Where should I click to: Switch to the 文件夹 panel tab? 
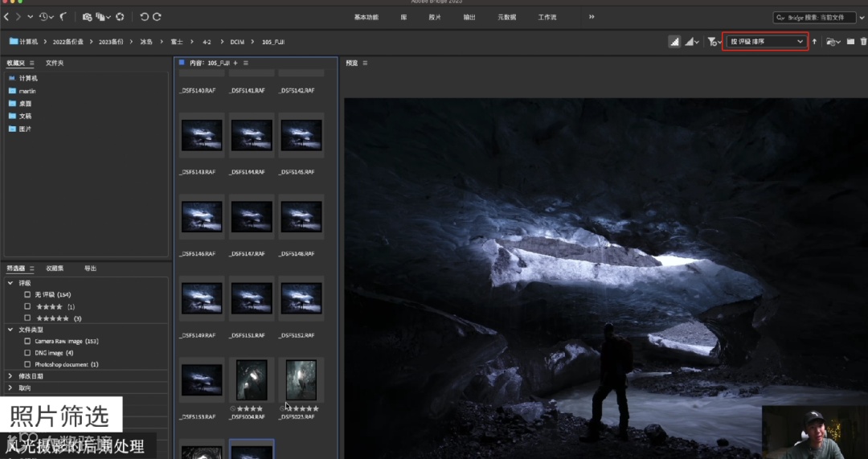tap(54, 63)
